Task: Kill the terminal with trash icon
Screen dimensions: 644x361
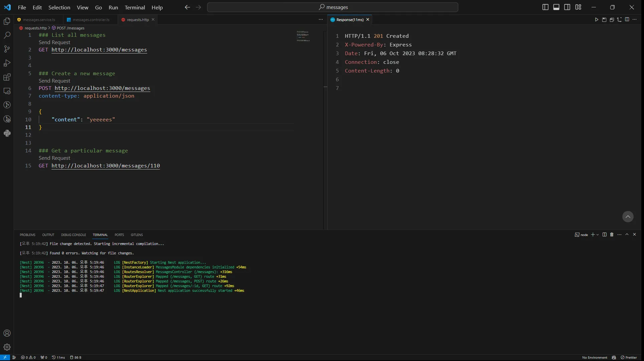Action: (612, 235)
